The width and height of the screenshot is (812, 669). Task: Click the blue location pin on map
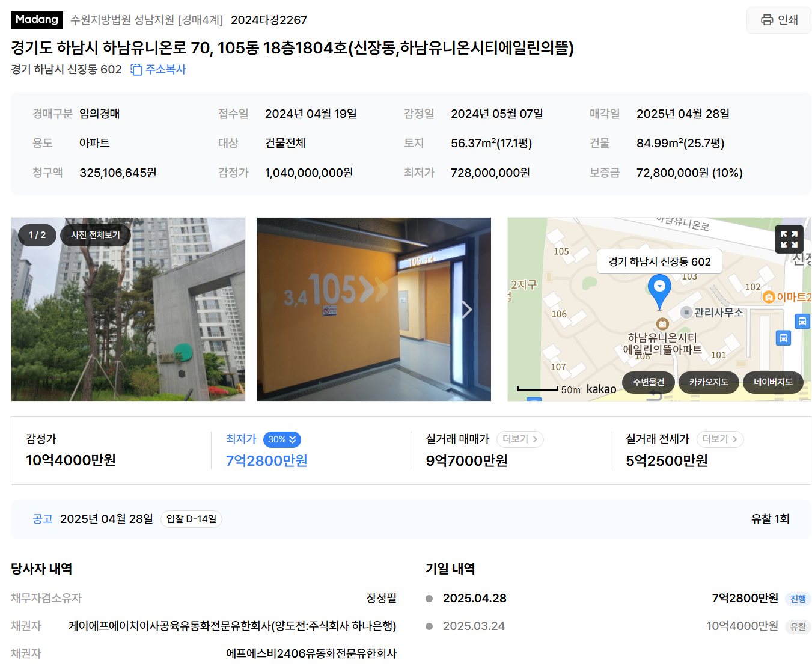[x=659, y=291]
